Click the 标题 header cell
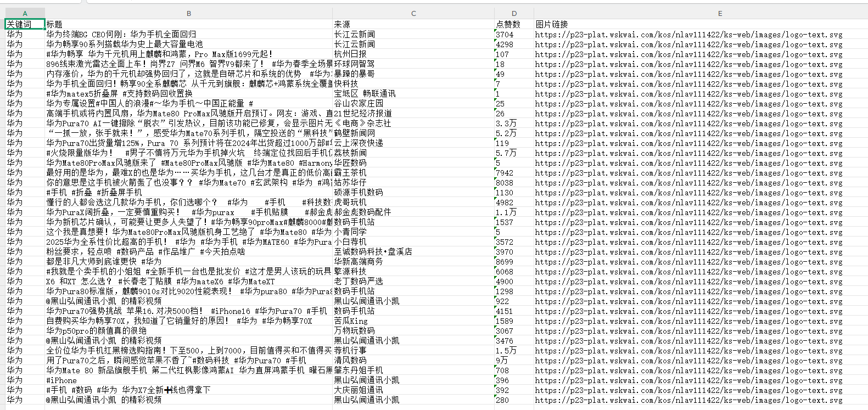Image resolution: width=868 pixels, height=410 pixels. click(x=189, y=24)
